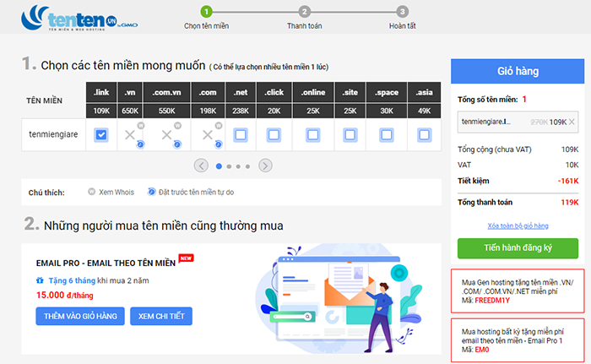Check the .site domain checkbox
The height and width of the screenshot is (364, 591).
point(350,134)
